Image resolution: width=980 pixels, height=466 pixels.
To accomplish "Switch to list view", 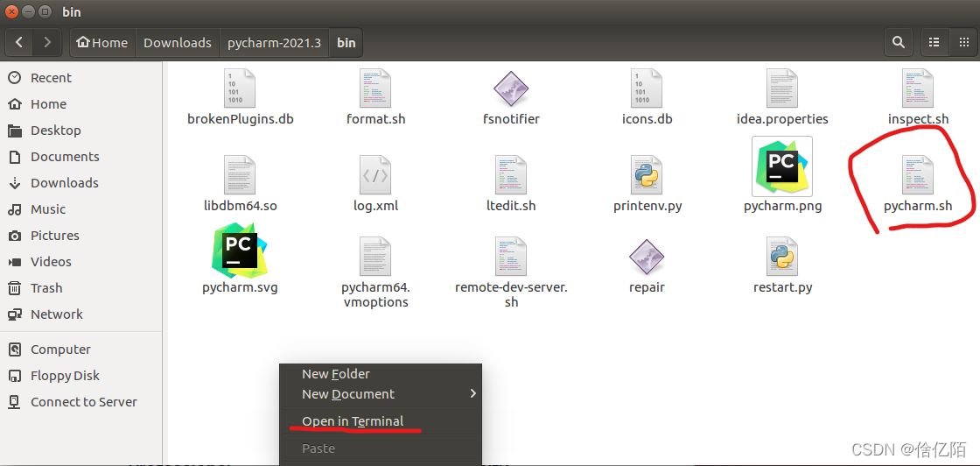I will (934, 43).
